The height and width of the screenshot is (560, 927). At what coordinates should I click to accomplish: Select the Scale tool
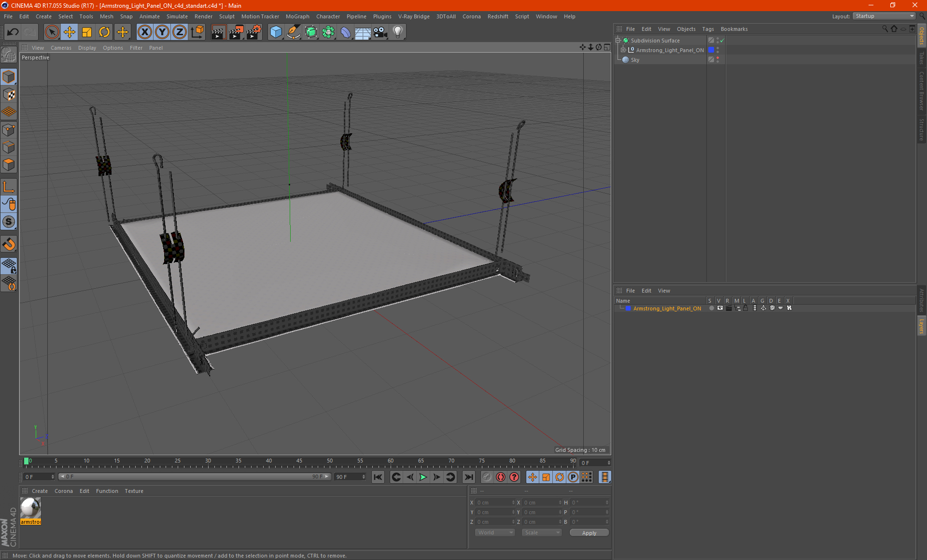[87, 32]
